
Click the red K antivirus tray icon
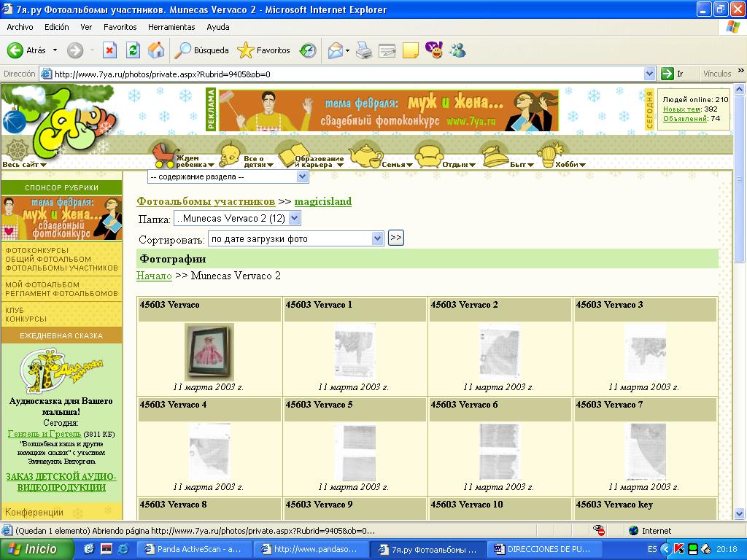[679, 549]
